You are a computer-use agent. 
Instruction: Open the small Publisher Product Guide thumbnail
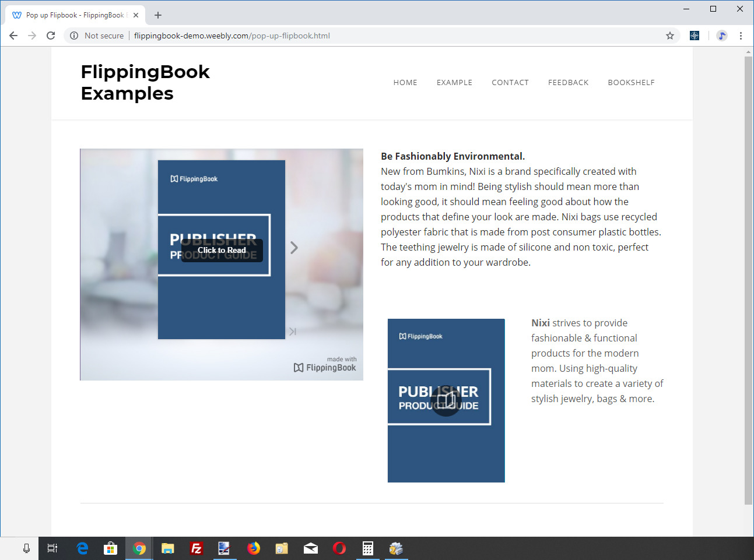446,400
